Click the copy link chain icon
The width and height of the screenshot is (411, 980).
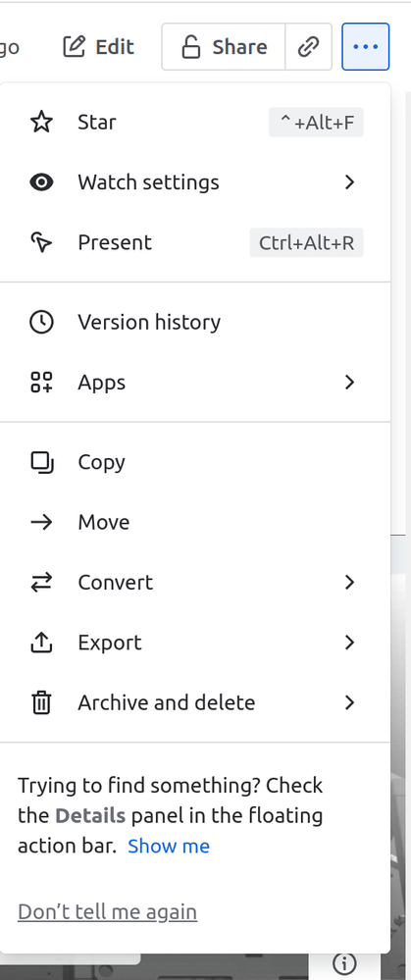(309, 47)
